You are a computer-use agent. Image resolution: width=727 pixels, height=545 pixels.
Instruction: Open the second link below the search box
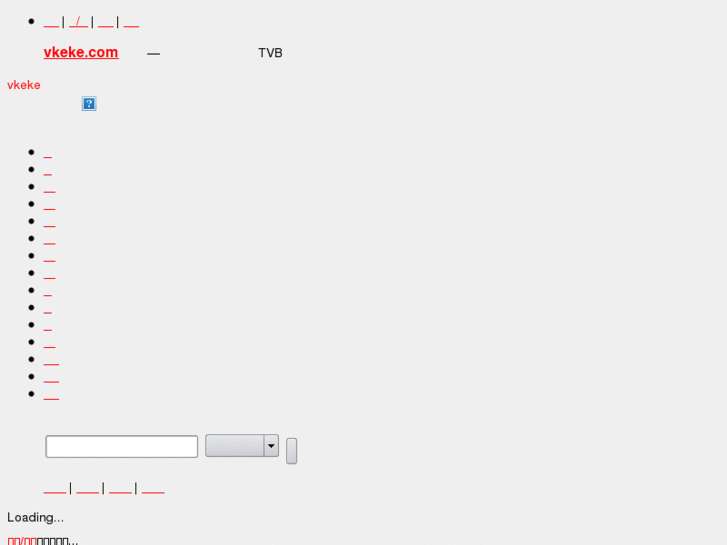[87, 489]
